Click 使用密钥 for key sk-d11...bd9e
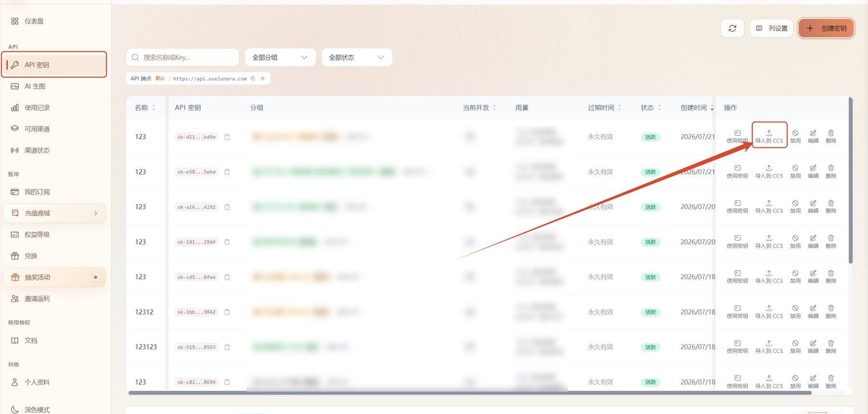 737,136
